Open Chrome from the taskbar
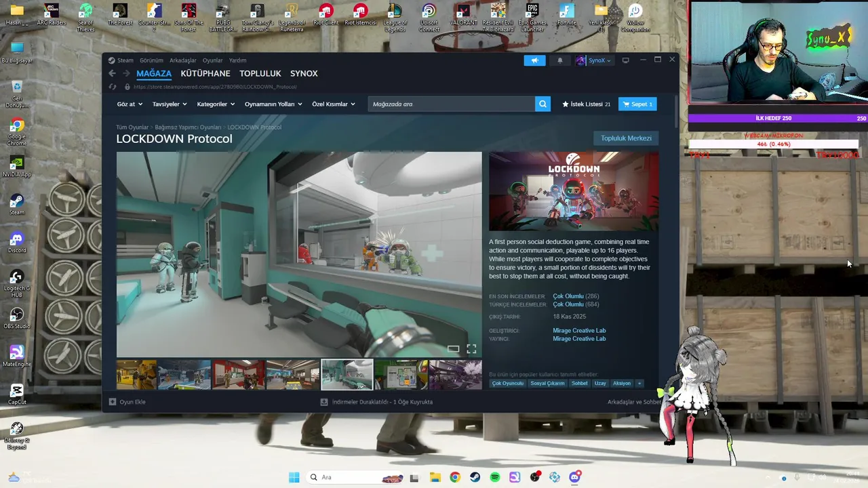868x488 pixels. 454,477
